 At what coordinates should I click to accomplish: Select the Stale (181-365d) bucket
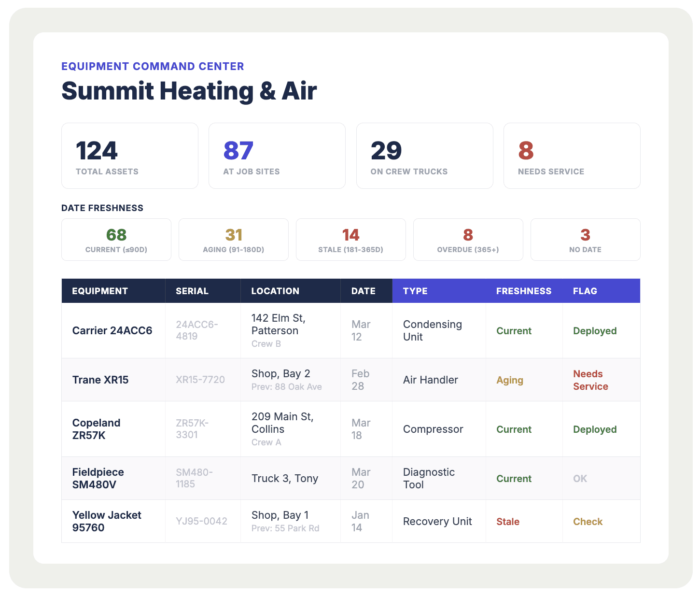350,240
